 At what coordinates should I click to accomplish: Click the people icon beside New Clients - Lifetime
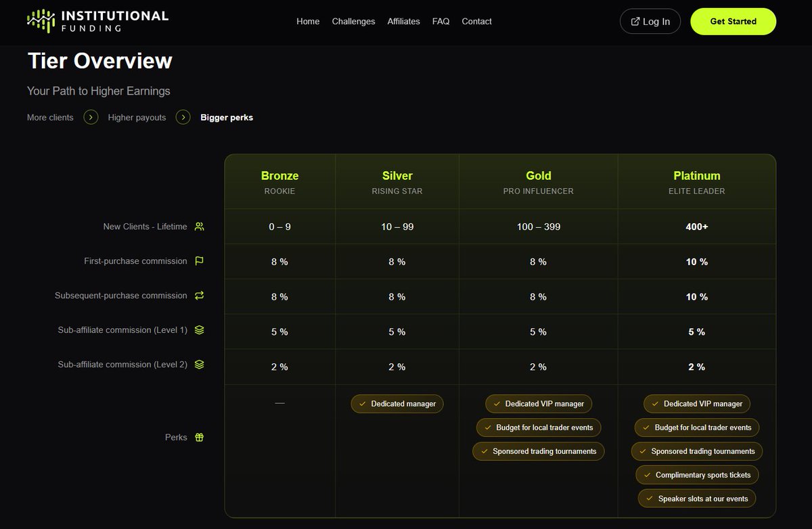199,227
